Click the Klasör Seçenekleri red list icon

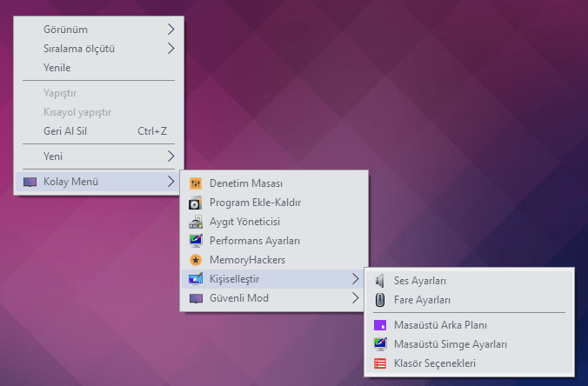(x=380, y=363)
